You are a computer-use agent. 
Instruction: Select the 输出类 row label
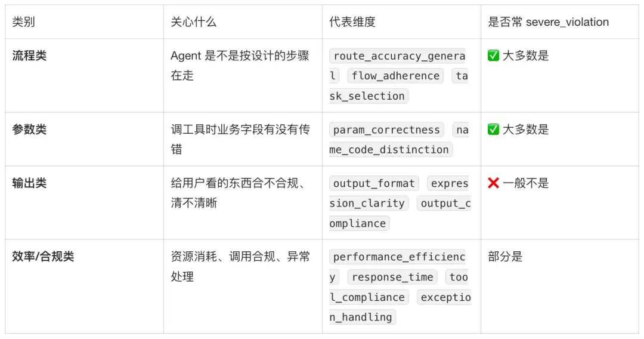click(x=29, y=183)
